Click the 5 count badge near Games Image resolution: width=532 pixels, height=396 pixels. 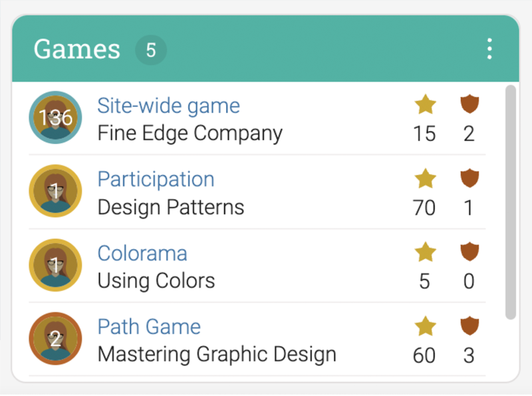click(x=151, y=49)
